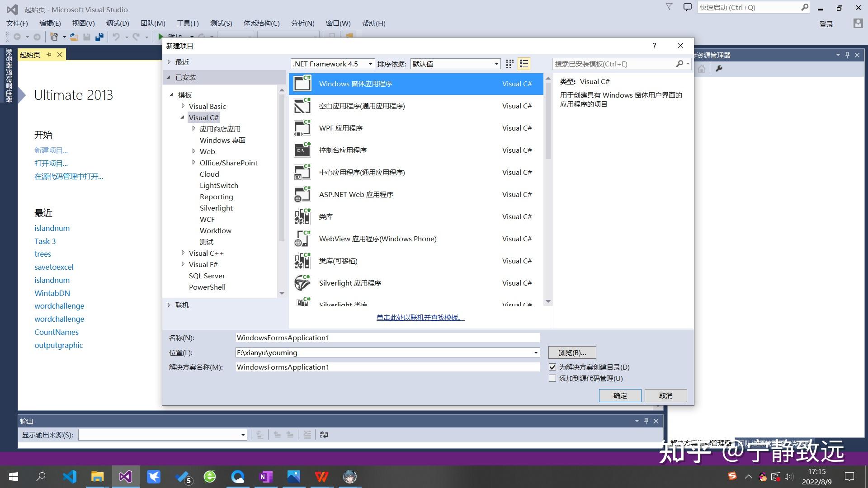Uncheck create directory for solution checkbox

click(x=552, y=367)
